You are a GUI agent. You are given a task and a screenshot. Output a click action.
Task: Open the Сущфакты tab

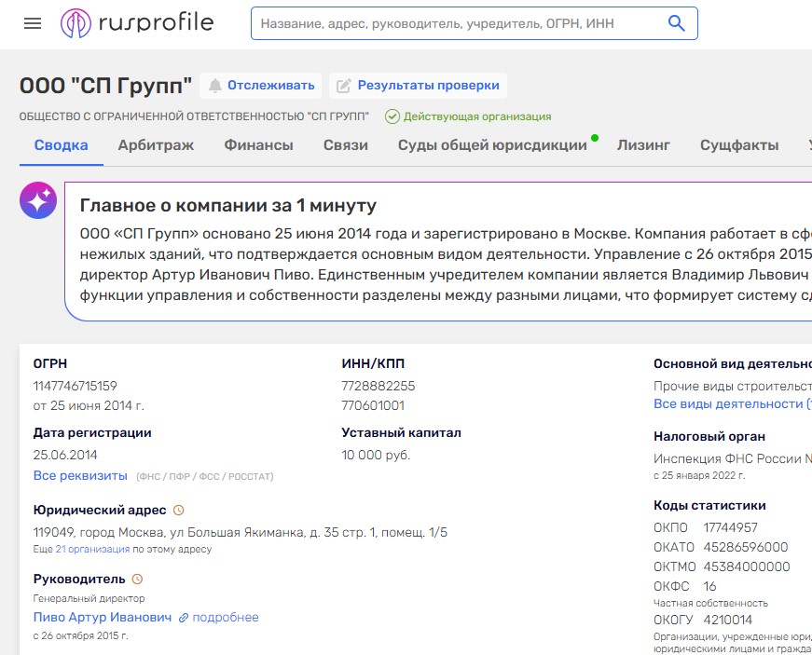[739, 144]
